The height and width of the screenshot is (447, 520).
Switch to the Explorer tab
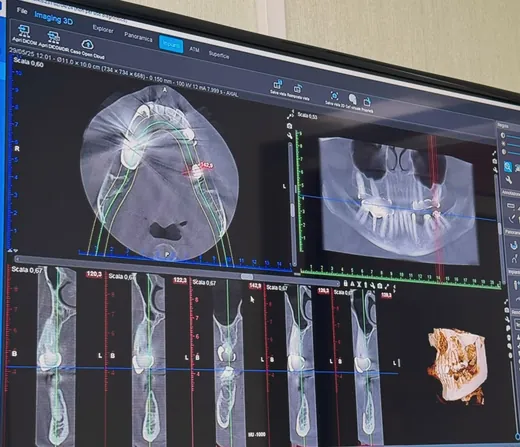click(x=103, y=29)
